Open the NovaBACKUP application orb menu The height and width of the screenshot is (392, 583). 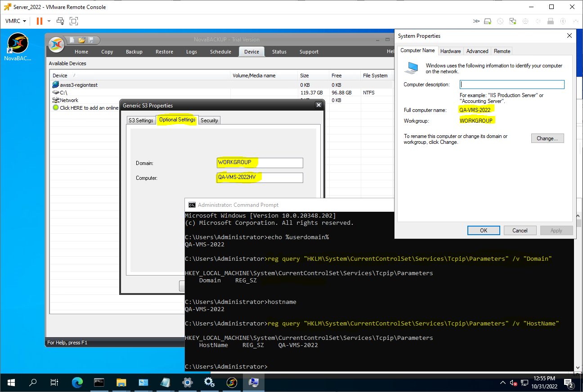[56, 44]
